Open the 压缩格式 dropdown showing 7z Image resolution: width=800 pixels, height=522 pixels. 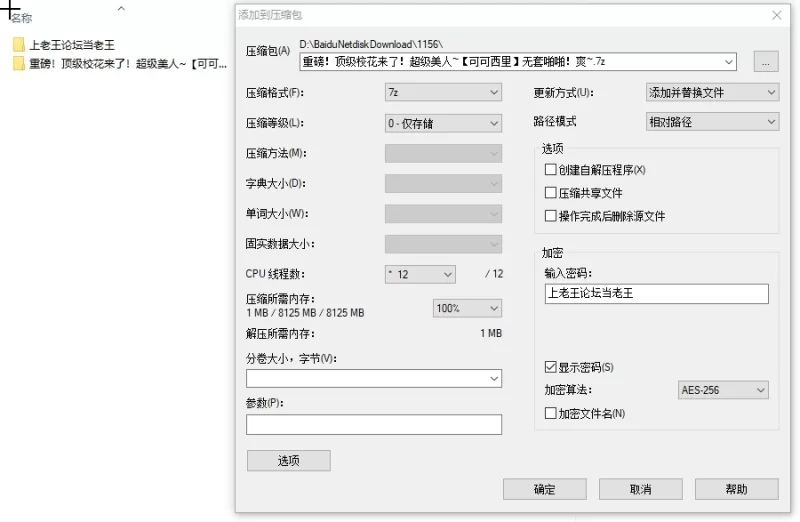click(x=443, y=93)
